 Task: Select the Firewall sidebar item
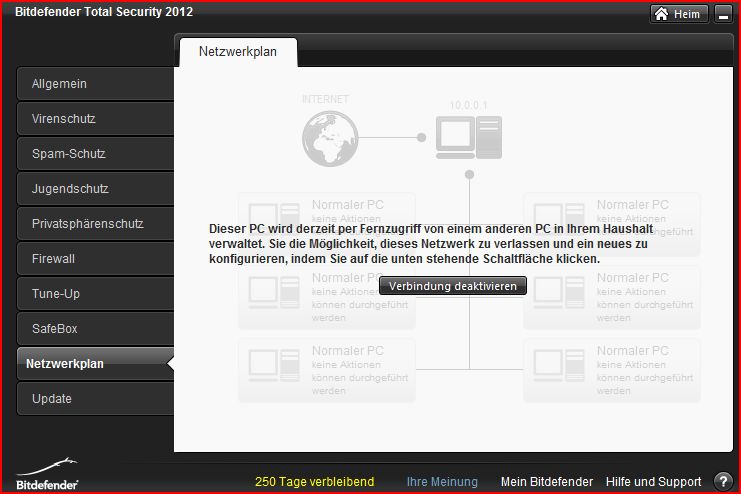click(96, 259)
